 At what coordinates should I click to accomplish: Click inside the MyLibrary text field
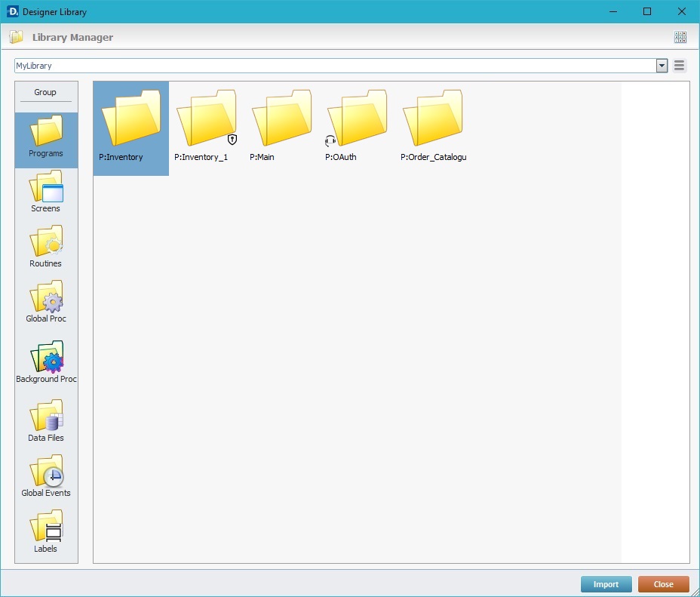point(332,66)
